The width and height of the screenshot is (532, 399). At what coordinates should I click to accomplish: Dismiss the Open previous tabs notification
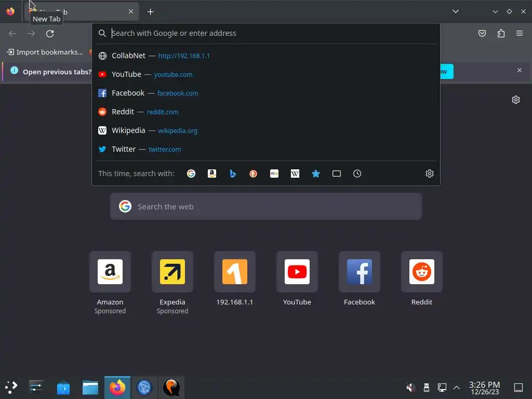point(520,70)
